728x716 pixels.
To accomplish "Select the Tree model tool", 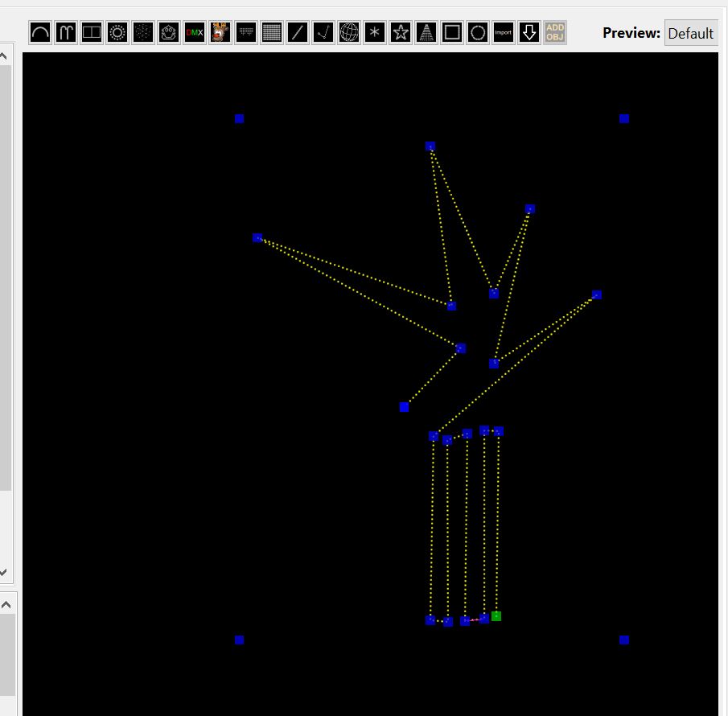I will click(x=426, y=33).
